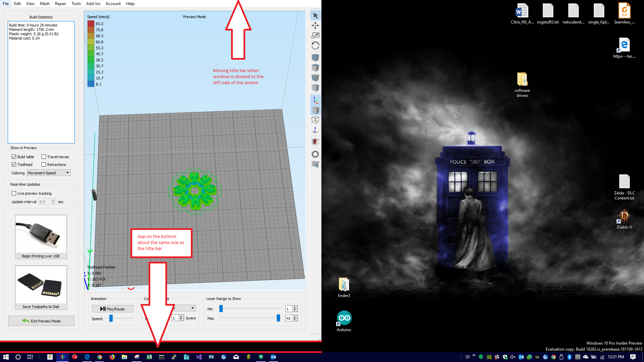The width and height of the screenshot is (644, 362).
Task: Open the Edit menu
Action: click(x=17, y=4)
